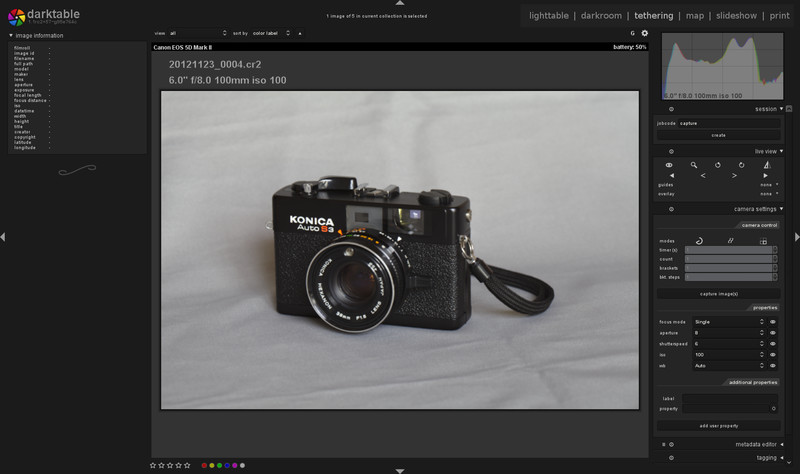Reset metadata editor module icon
The height and width of the screenshot is (474, 800).
(671, 444)
